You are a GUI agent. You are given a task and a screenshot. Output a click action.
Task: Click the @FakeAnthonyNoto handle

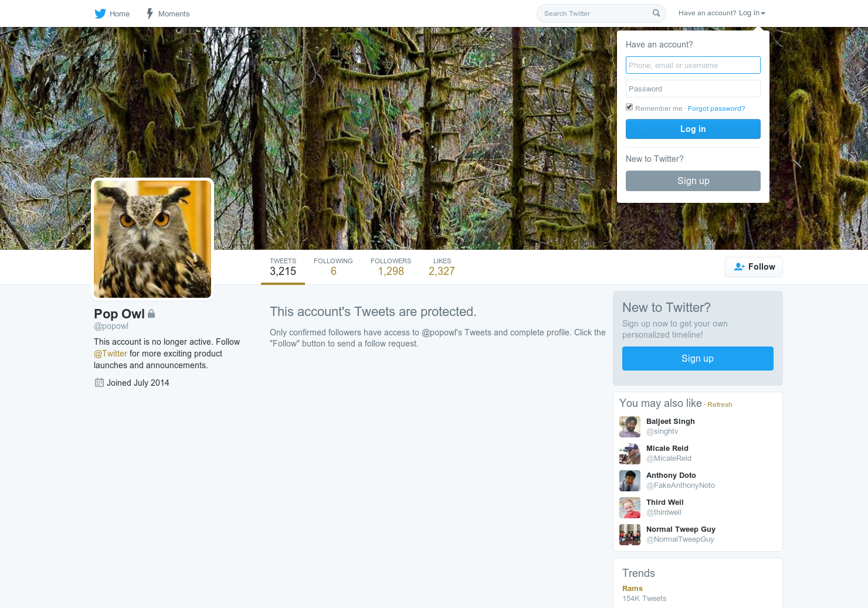click(x=680, y=485)
